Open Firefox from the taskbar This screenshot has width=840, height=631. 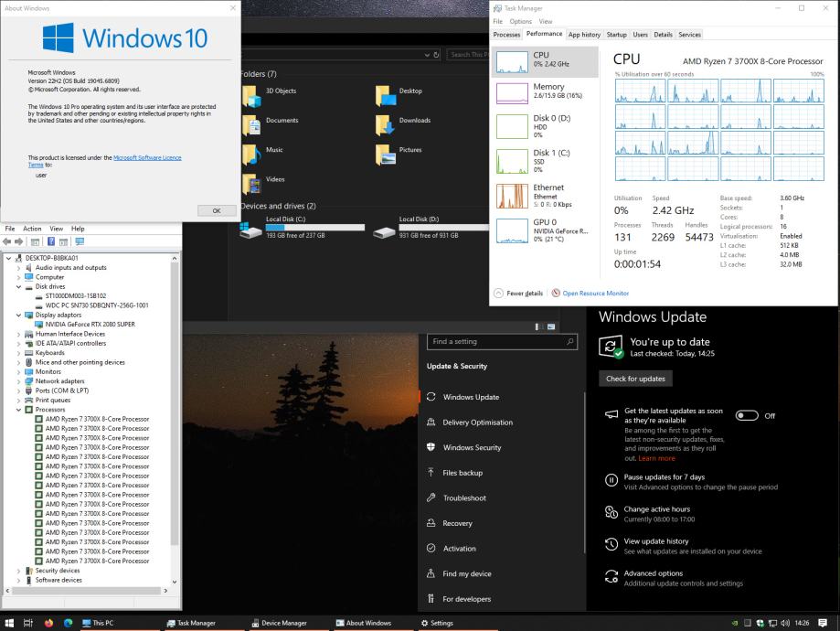pos(48,623)
